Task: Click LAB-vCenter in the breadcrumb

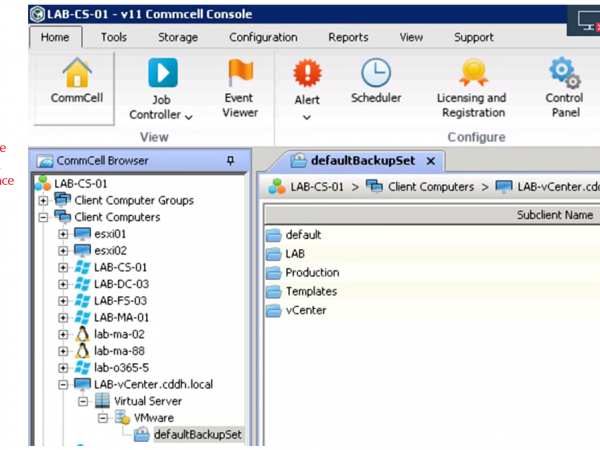Action: 558,187
